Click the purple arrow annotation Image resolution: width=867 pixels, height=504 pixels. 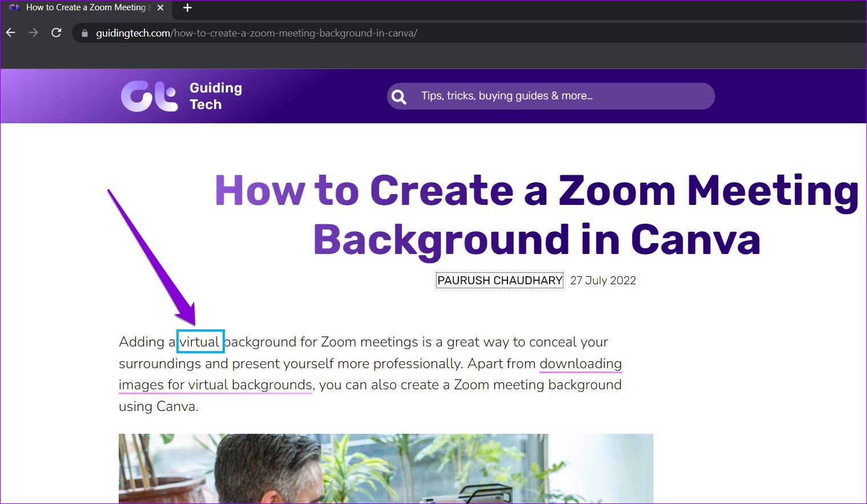pyautogui.click(x=152, y=257)
